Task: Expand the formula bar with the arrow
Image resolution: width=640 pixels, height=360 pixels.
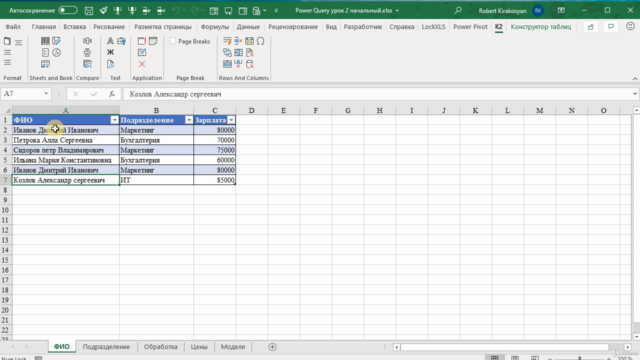Action: point(635,94)
